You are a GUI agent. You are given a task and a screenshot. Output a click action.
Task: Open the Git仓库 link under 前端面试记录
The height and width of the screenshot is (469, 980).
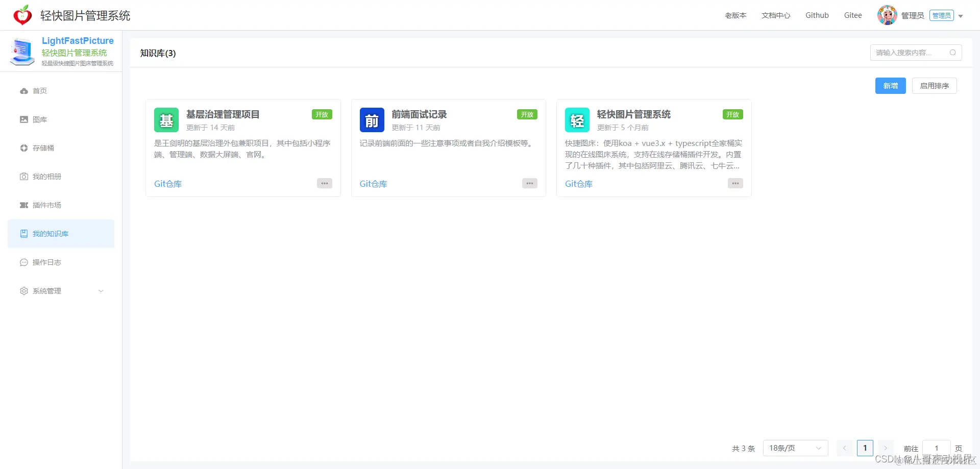pyautogui.click(x=373, y=183)
